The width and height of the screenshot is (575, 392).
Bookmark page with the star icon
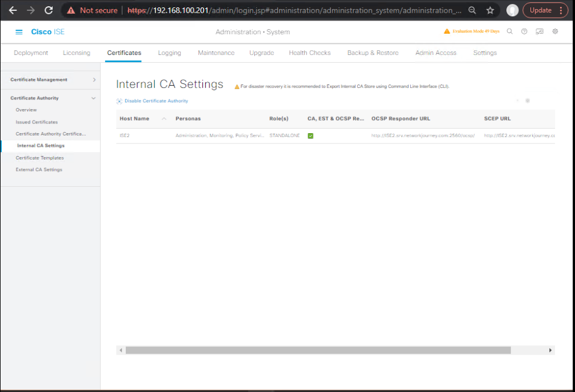(x=490, y=10)
